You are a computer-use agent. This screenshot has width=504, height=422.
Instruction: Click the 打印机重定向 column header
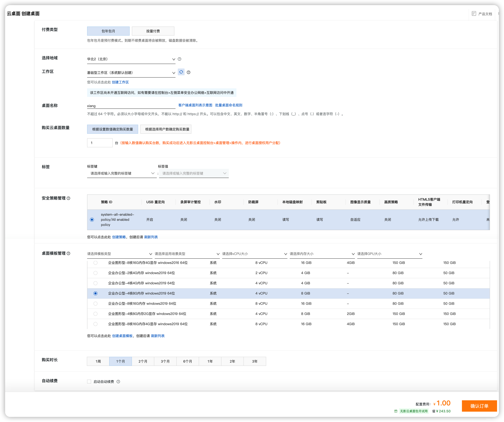462,202
